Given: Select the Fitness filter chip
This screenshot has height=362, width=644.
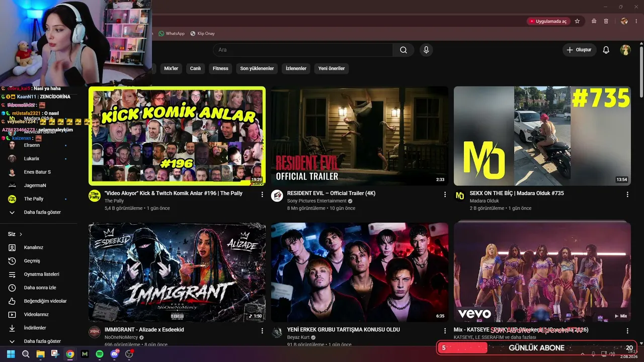Looking at the screenshot, I should pos(220,68).
